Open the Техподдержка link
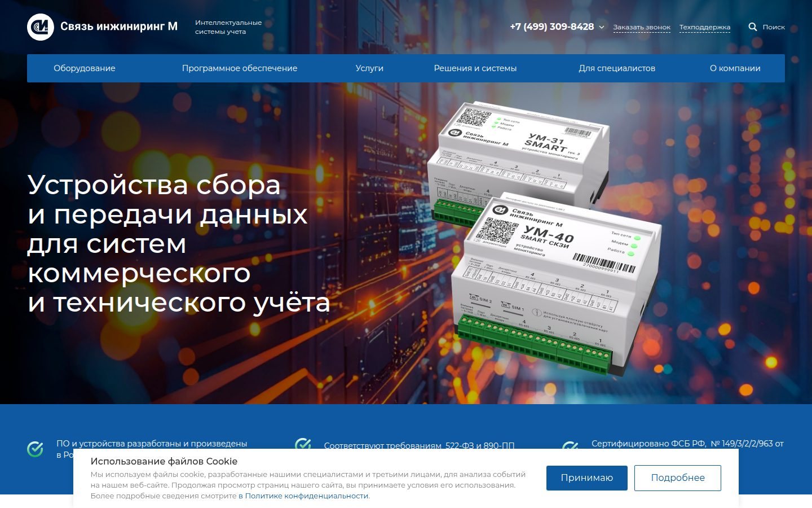Viewport: 812px width, 508px height. tap(705, 27)
